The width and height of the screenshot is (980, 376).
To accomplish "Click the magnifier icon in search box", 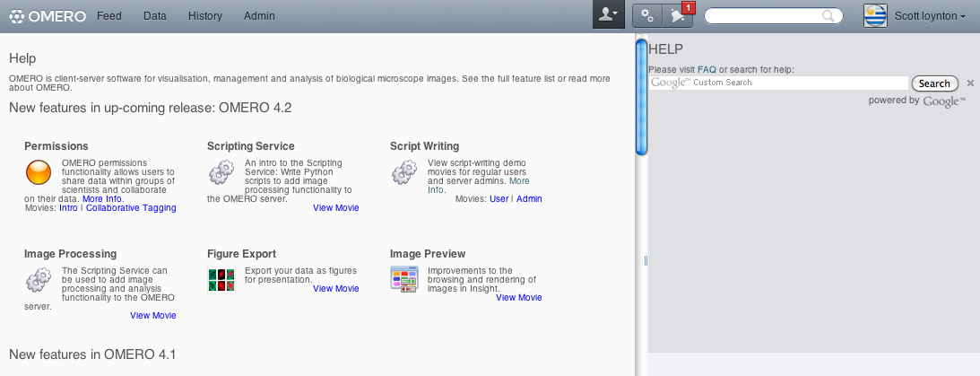I will (828, 16).
